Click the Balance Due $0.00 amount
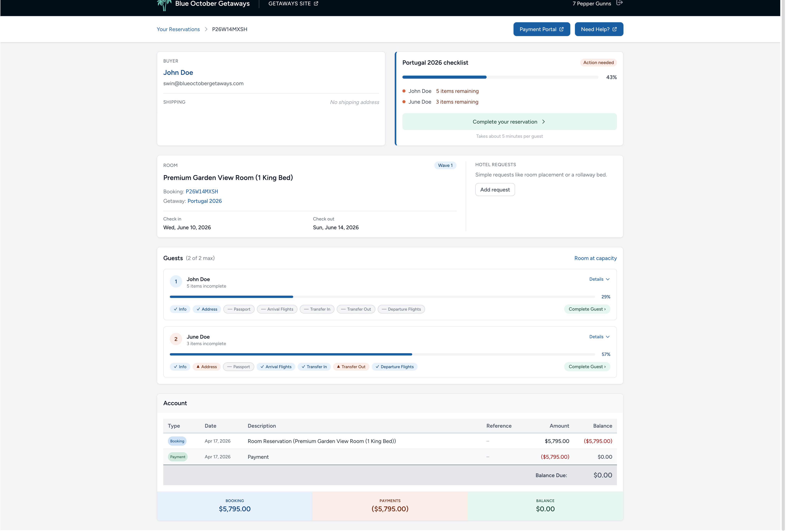Screen dimensions: 786x532 602,475
